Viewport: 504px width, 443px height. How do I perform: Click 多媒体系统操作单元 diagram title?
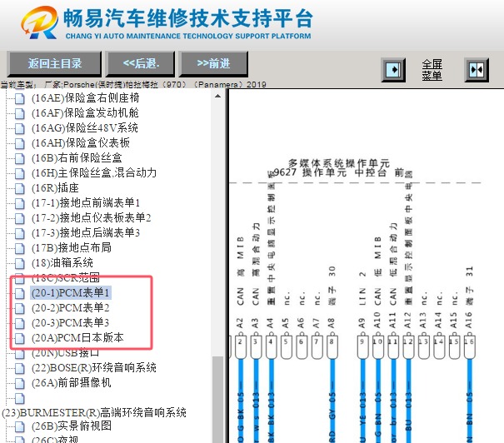(x=339, y=163)
